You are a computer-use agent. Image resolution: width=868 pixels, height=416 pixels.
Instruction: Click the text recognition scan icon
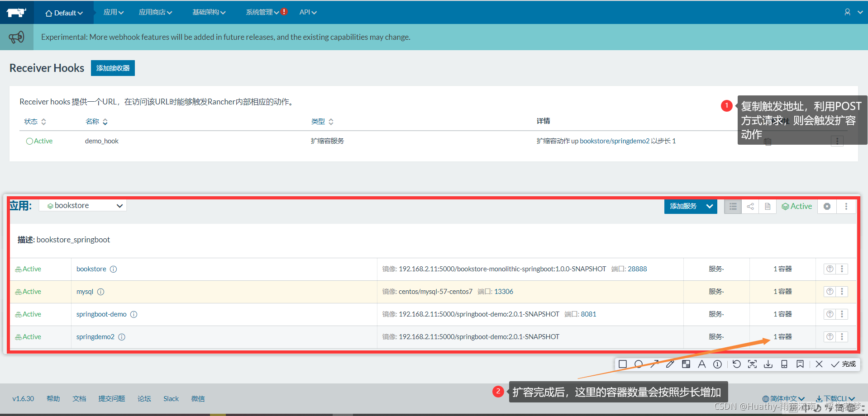tap(753, 364)
